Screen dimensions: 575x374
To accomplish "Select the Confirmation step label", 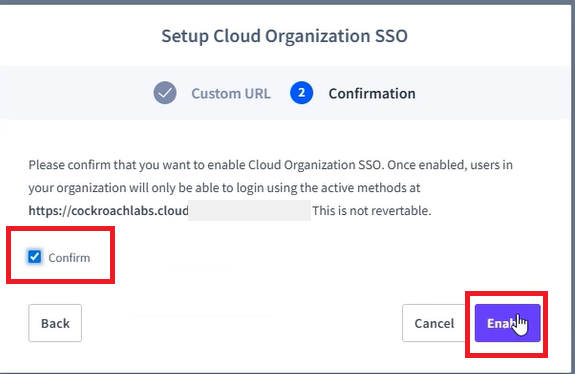I will [372, 94].
